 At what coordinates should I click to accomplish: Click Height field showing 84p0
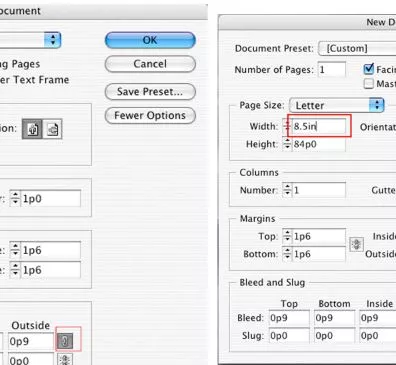tap(319, 144)
